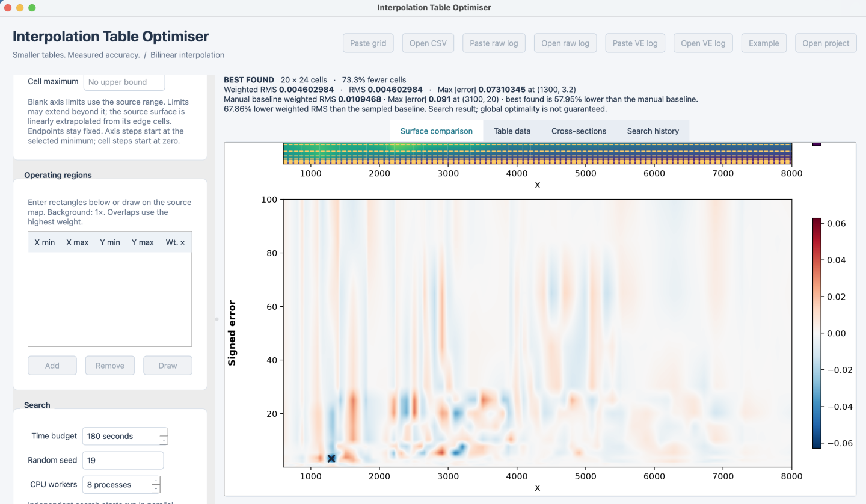Open a CSV file

click(428, 43)
